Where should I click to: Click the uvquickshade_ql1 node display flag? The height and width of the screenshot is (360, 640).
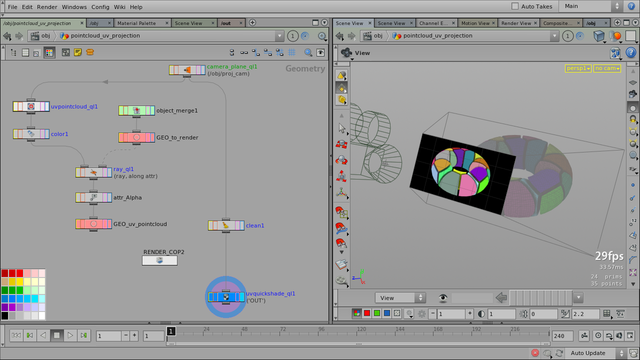[x=241, y=297]
